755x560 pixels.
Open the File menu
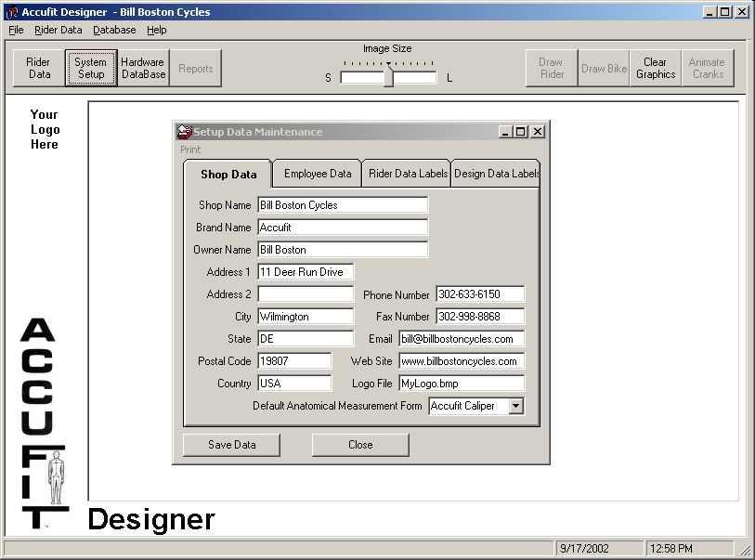coord(16,30)
